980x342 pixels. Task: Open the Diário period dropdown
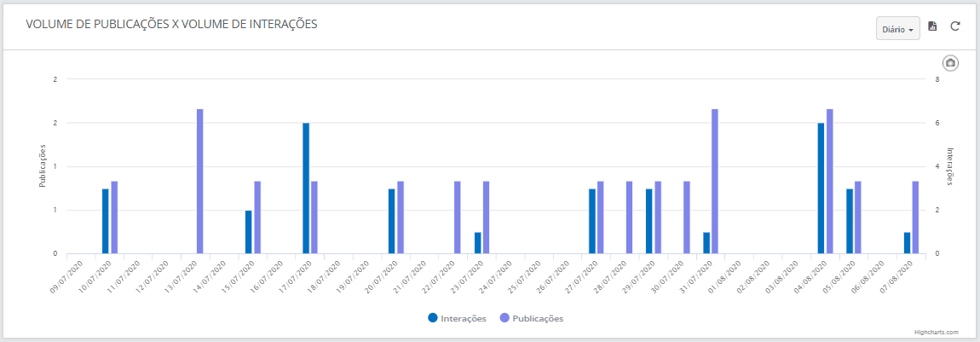[x=897, y=29]
